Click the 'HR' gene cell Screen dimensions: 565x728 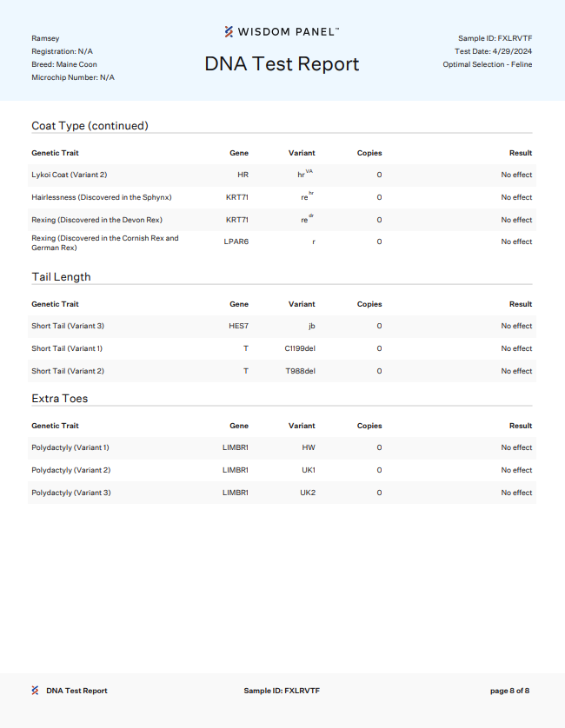pos(243,175)
